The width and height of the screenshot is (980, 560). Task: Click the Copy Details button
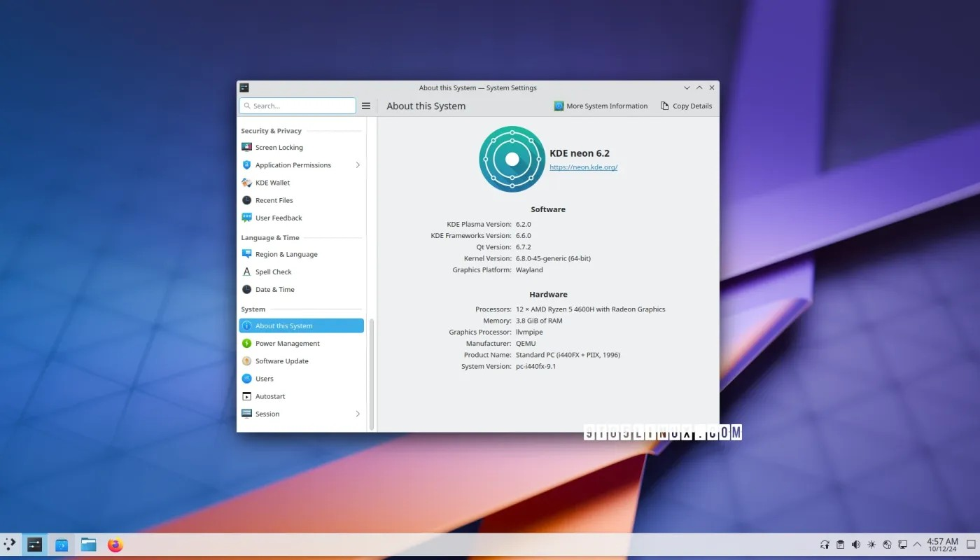[686, 106]
